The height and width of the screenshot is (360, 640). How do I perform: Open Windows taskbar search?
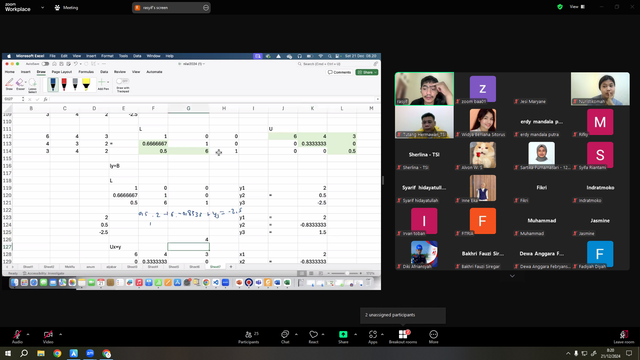point(24,353)
